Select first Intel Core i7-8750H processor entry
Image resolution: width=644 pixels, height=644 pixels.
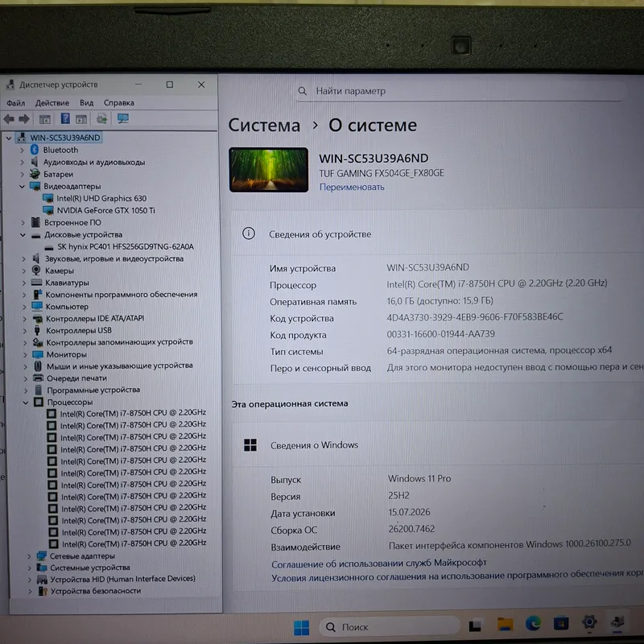point(133,413)
